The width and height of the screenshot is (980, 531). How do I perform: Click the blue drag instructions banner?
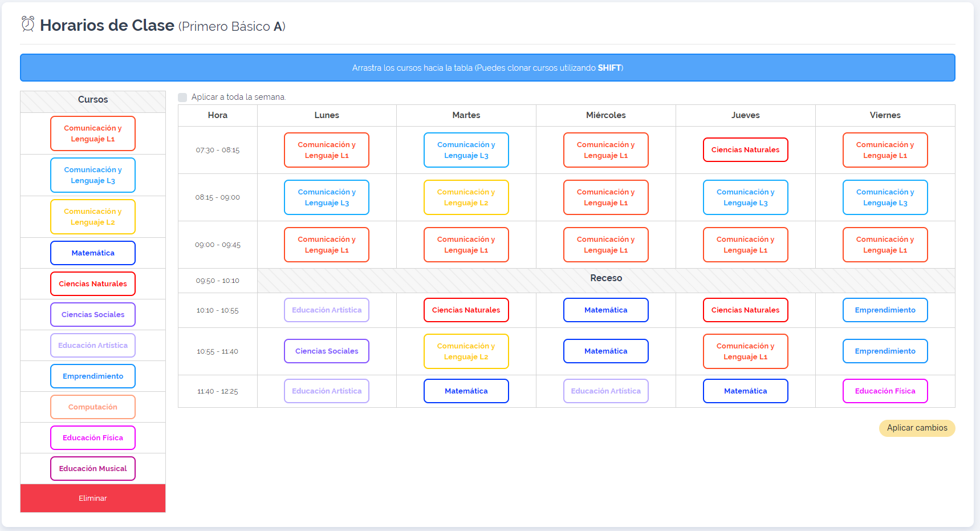click(x=487, y=68)
